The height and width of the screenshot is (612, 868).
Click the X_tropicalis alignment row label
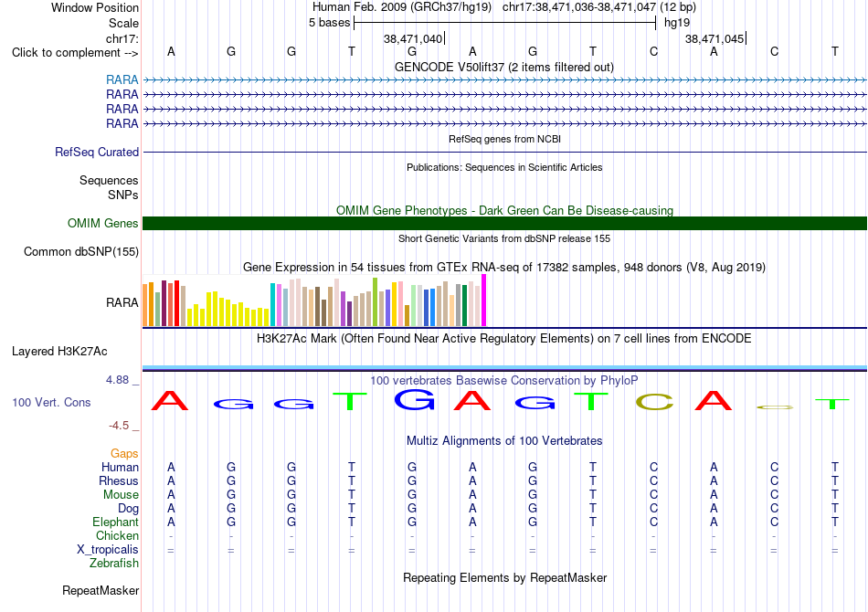point(108,550)
